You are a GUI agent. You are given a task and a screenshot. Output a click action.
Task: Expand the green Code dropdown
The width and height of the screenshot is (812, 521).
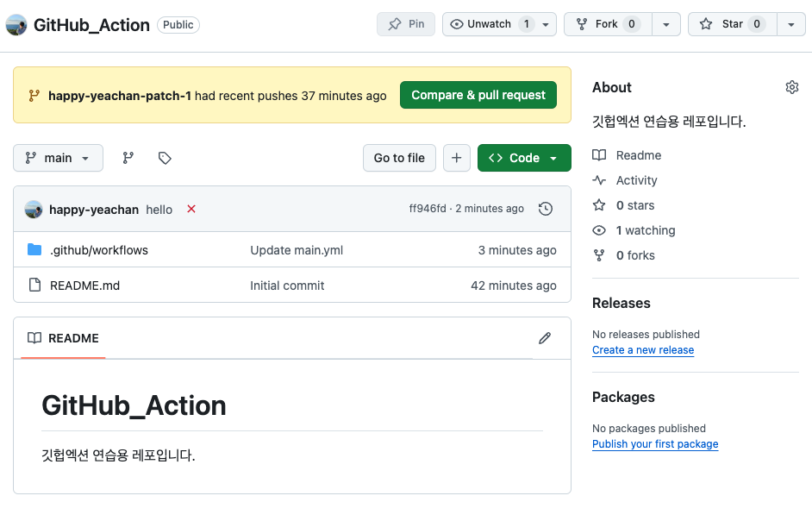(524, 158)
